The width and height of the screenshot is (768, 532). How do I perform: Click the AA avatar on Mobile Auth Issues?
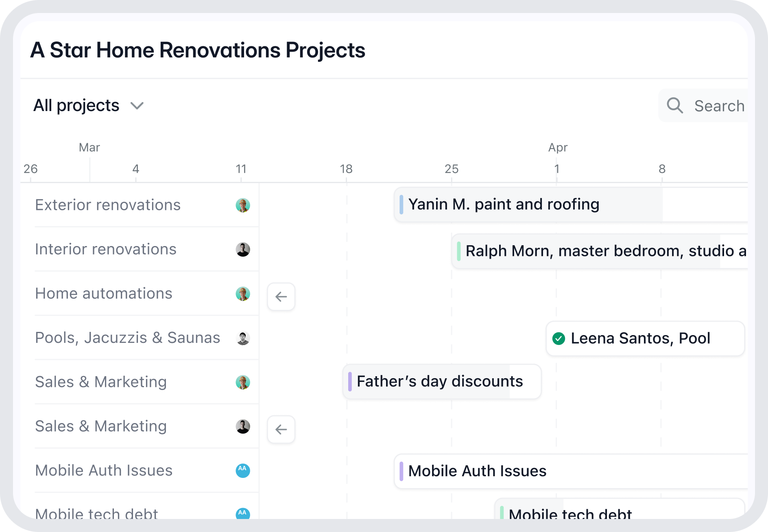pyautogui.click(x=243, y=471)
